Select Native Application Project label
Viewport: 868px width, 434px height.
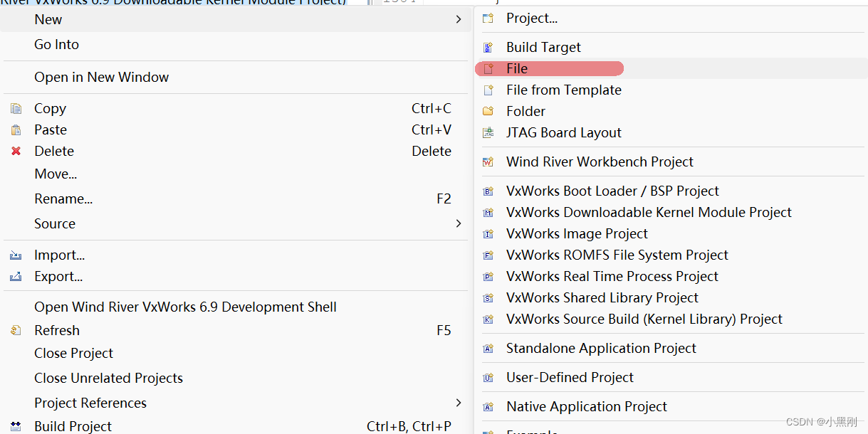(587, 406)
